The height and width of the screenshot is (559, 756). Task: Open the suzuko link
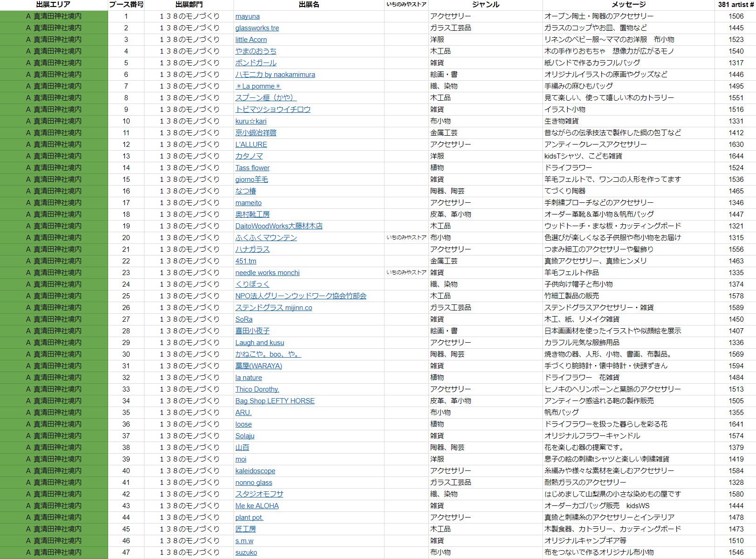click(246, 552)
